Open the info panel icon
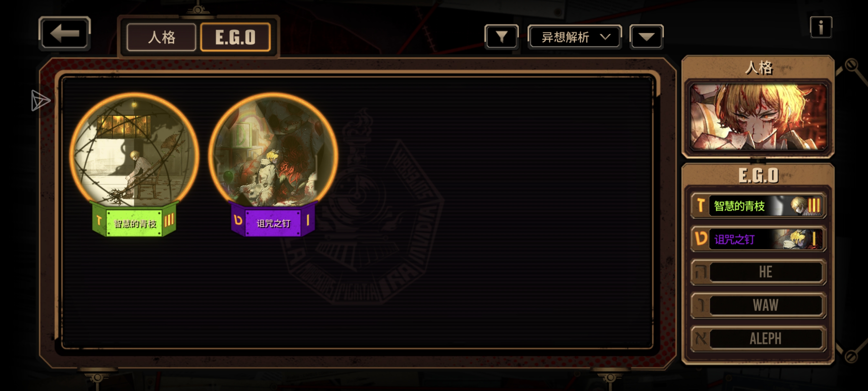The image size is (868, 391). click(x=821, y=27)
